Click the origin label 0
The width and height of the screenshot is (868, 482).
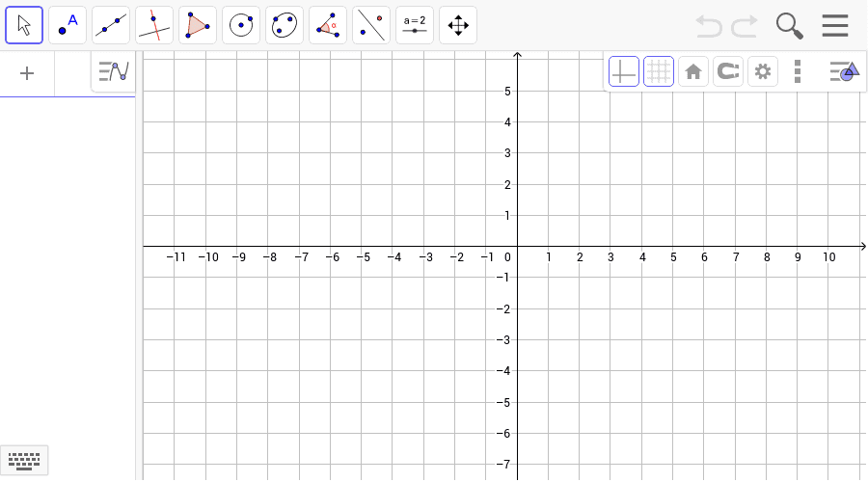pyautogui.click(x=507, y=257)
